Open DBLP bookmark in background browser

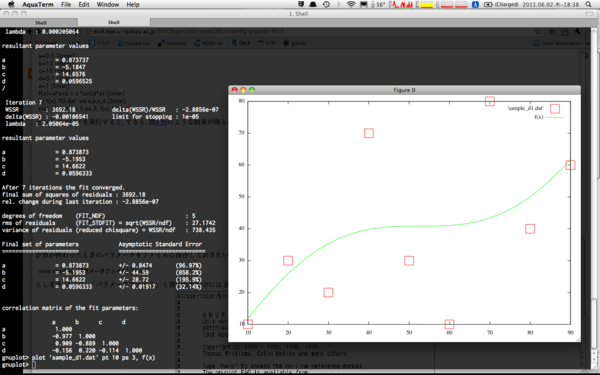[x=241, y=43]
